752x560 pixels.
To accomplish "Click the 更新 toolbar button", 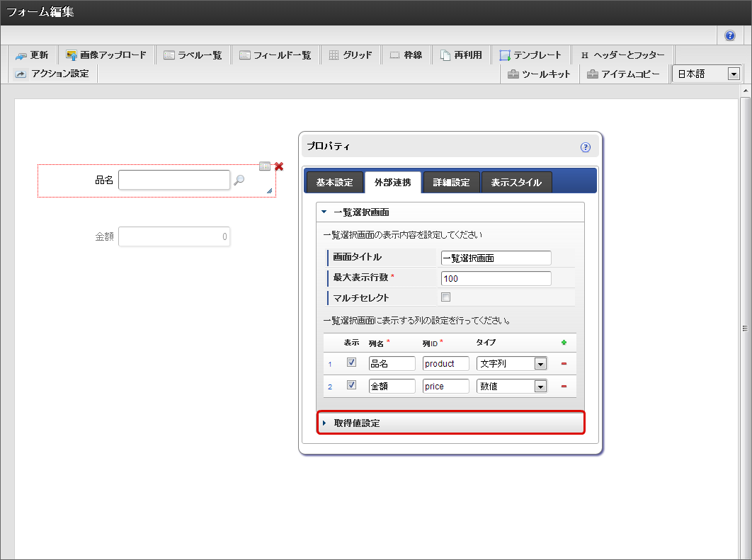I will (33, 55).
